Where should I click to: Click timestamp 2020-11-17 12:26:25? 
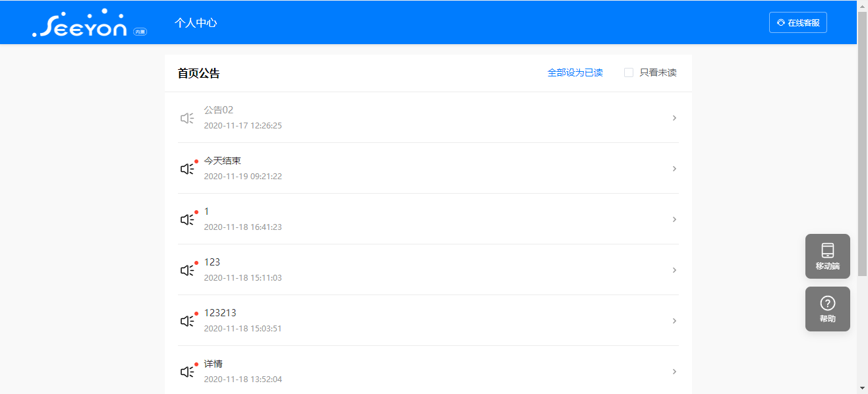click(243, 125)
